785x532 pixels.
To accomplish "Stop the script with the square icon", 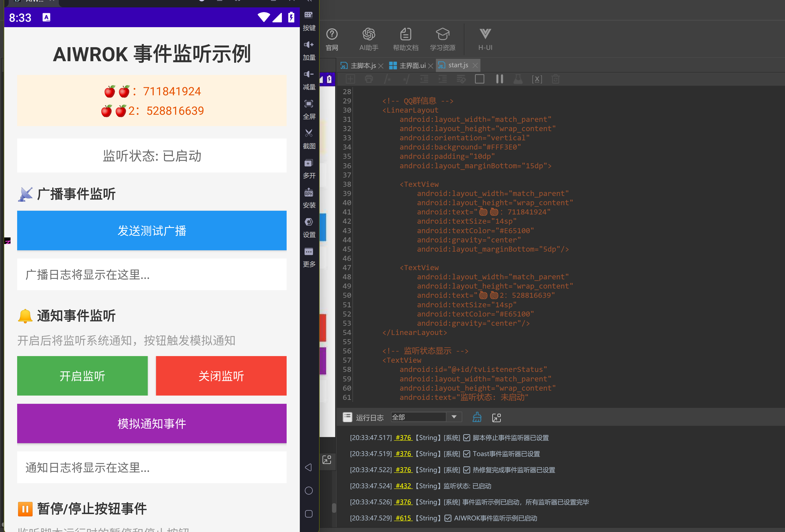I will 480,79.
